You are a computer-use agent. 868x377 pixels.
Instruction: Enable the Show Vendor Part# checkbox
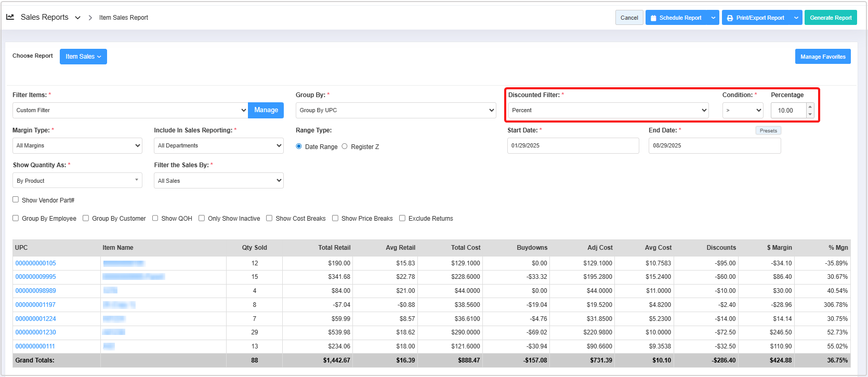click(x=16, y=200)
